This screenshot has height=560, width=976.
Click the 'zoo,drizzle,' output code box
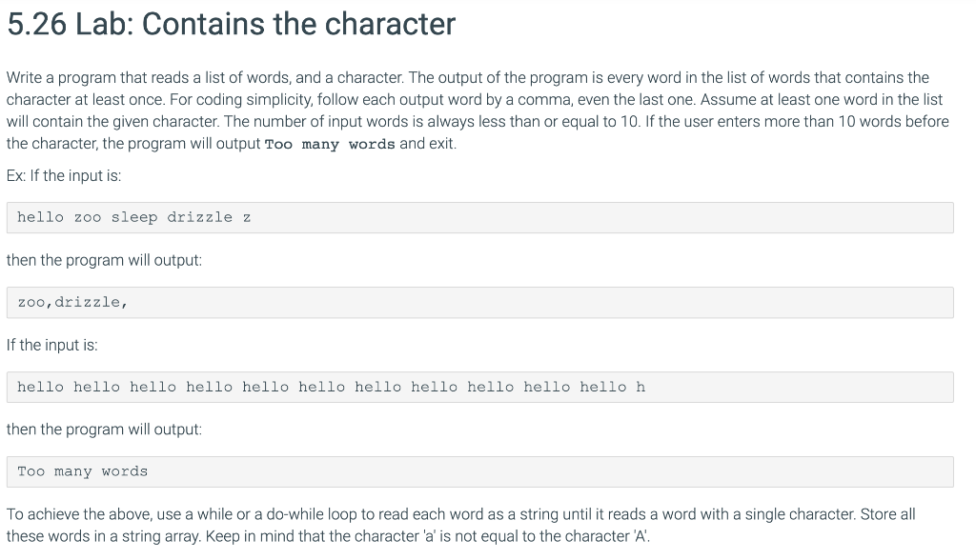(x=480, y=303)
